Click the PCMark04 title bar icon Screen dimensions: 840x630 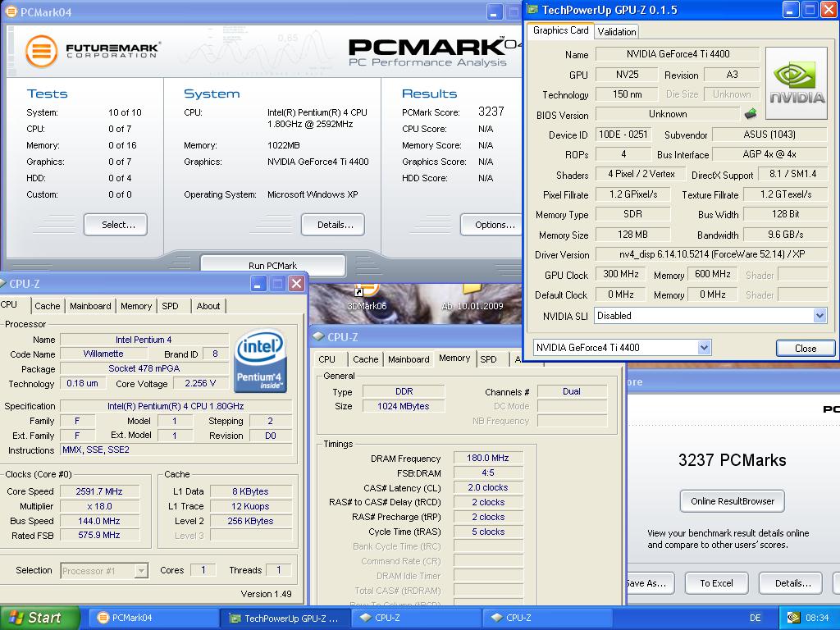click(11, 11)
